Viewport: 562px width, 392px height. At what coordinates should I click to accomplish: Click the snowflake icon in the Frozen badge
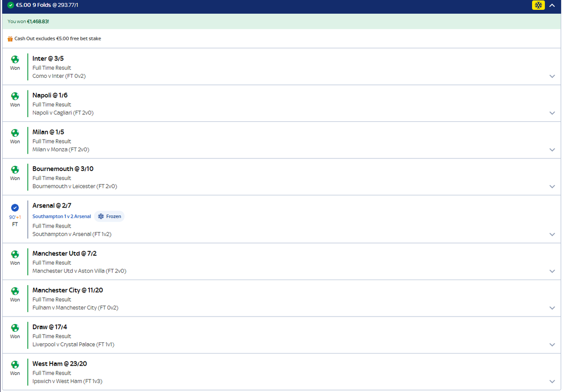pos(101,216)
